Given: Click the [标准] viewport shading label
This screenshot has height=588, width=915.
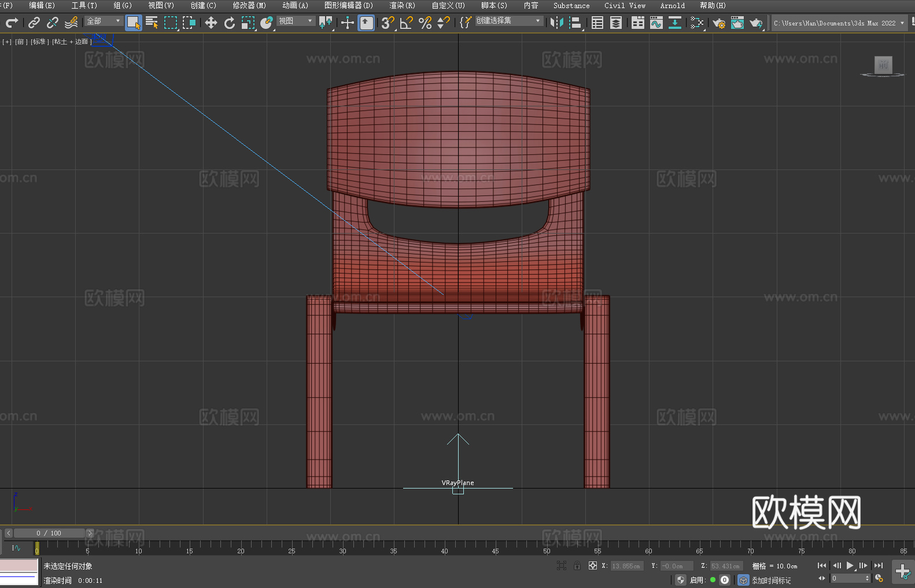Looking at the screenshot, I should tap(40, 42).
